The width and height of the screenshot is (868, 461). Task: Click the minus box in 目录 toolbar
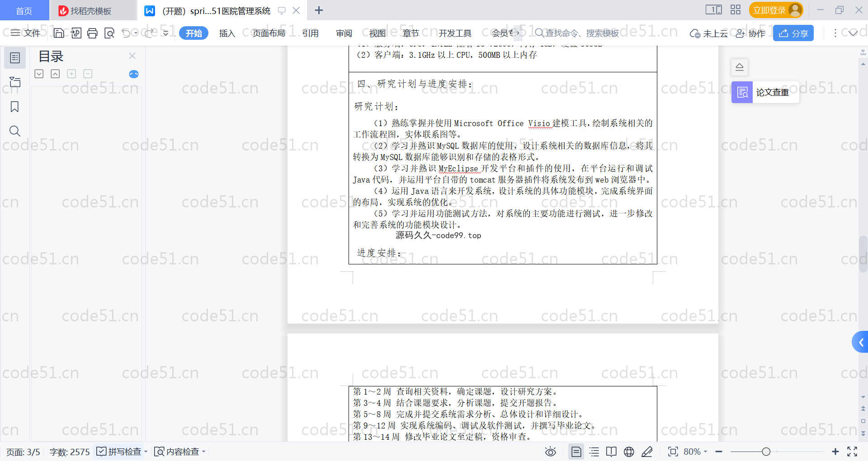[88, 74]
